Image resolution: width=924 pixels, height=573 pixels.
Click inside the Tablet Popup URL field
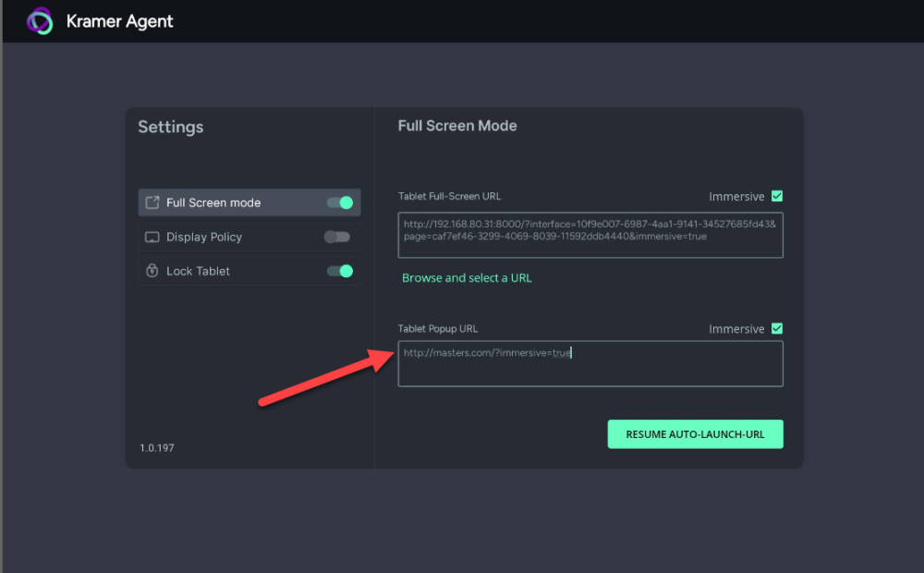590,363
